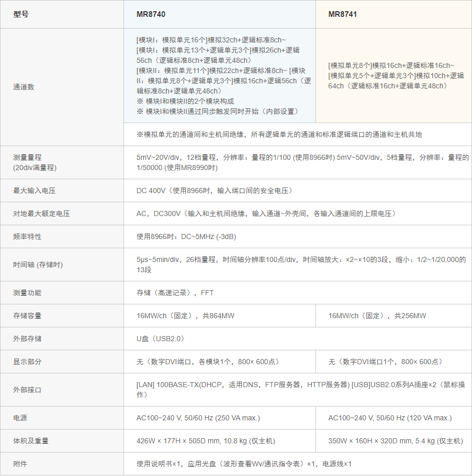Click the note ※模拟单元的通道间和主机间绝缘
This screenshot has height=476, width=472.
(x=279, y=134)
